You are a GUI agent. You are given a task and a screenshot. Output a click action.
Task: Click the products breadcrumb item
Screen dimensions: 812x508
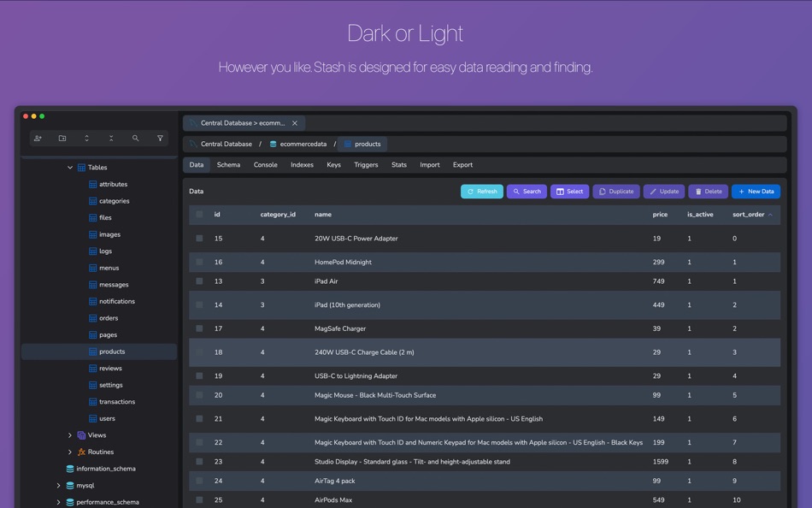[362, 145]
